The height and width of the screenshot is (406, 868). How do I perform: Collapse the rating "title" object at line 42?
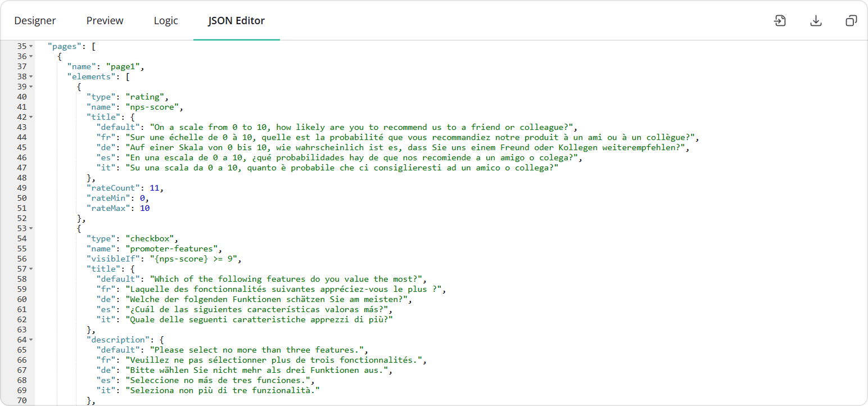[30, 116]
